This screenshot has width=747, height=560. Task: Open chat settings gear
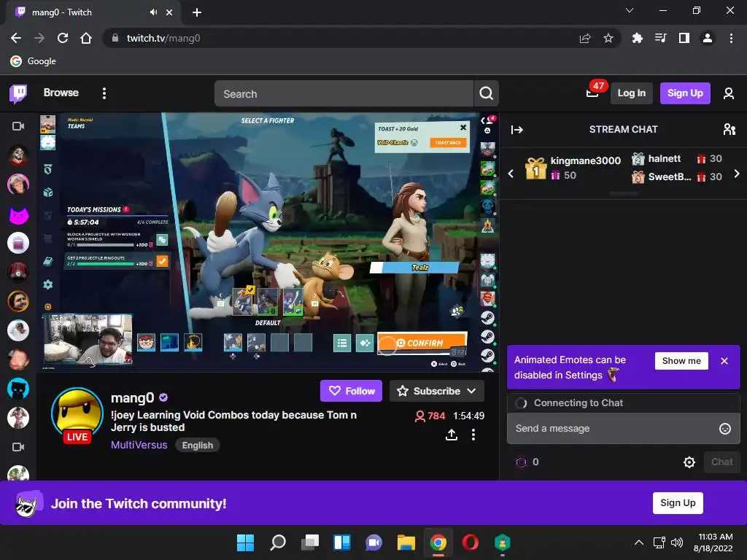[689, 462]
